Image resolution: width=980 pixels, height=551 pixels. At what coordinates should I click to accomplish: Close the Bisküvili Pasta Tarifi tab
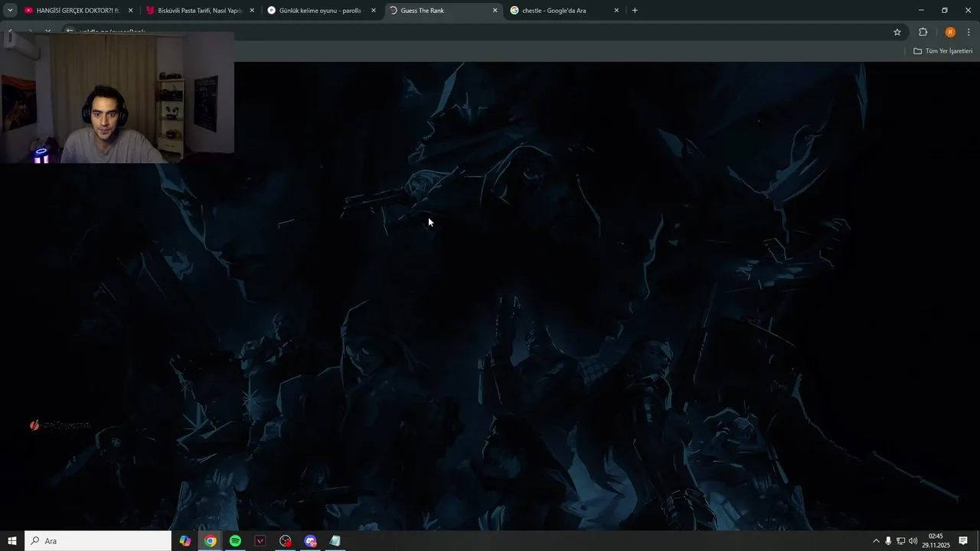pos(252,11)
